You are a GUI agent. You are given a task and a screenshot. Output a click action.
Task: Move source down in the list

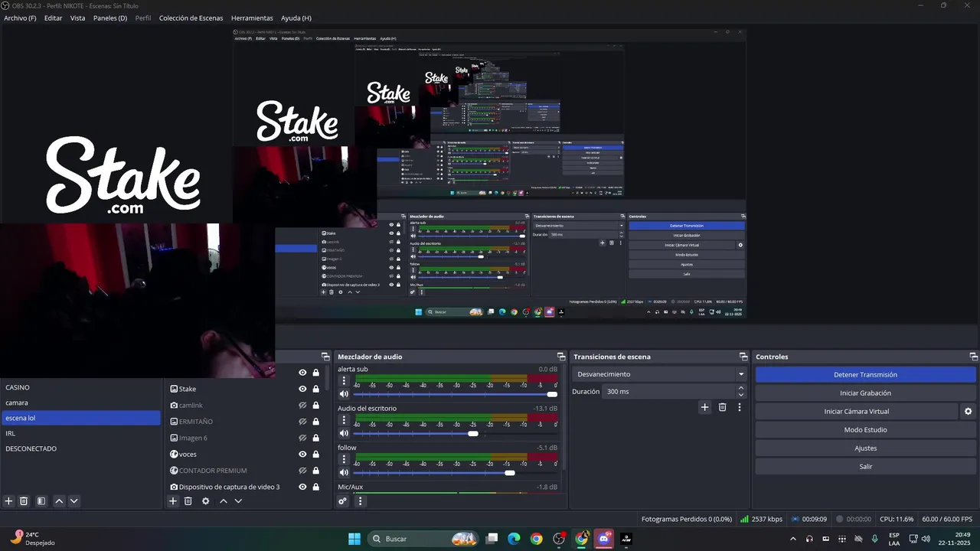tap(238, 501)
